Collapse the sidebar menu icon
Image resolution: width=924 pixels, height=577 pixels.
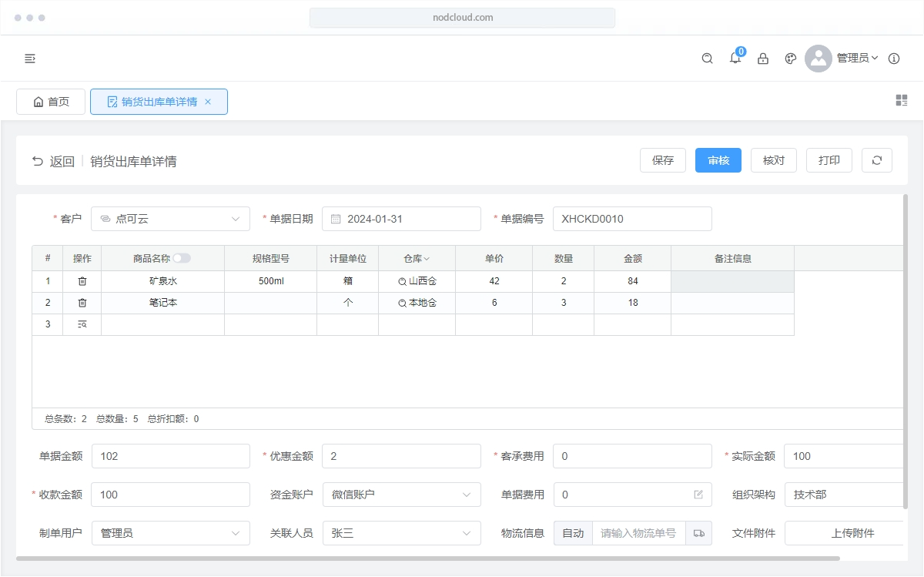(x=30, y=59)
